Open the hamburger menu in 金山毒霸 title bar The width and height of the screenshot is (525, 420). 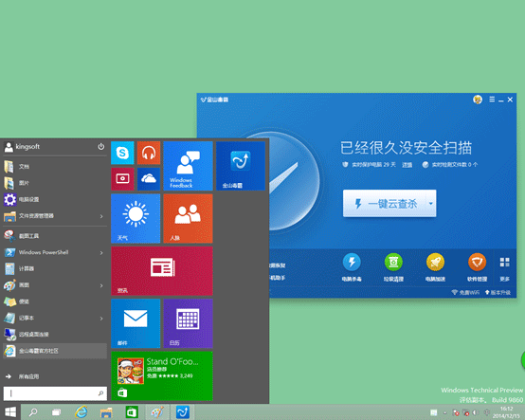pyautogui.click(x=492, y=100)
